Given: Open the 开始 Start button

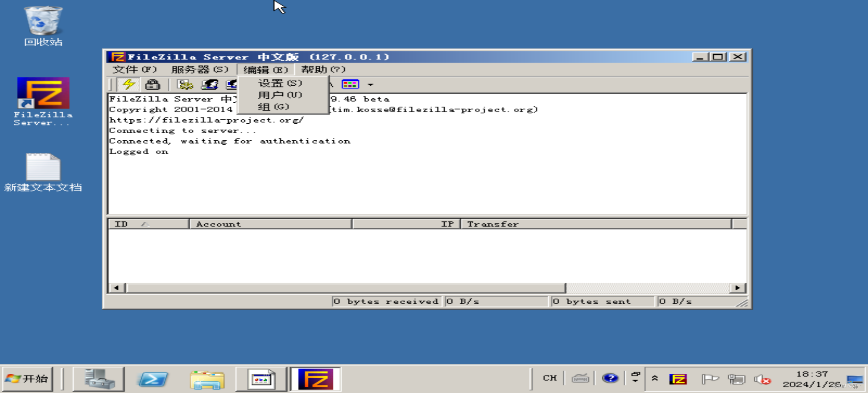Looking at the screenshot, I should 27,379.
